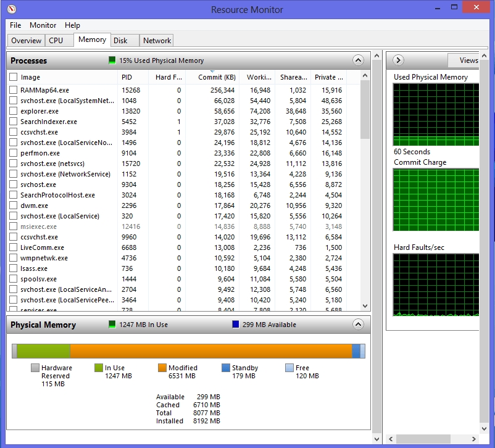Click commit value 256,344
Image resolution: width=495 pixels, height=448 pixels.
pyautogui.click(x=223, y=90)
